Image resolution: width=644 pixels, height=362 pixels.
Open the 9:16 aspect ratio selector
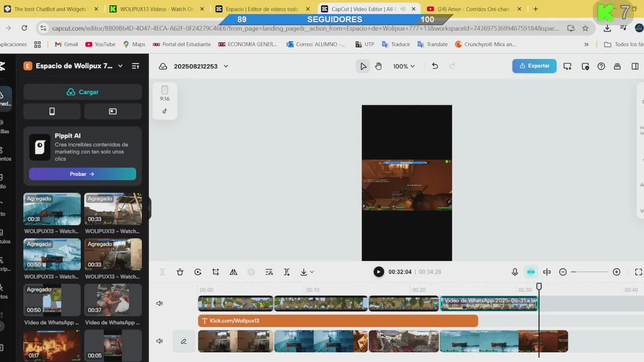pyautogui.click(x=165, y=93)
